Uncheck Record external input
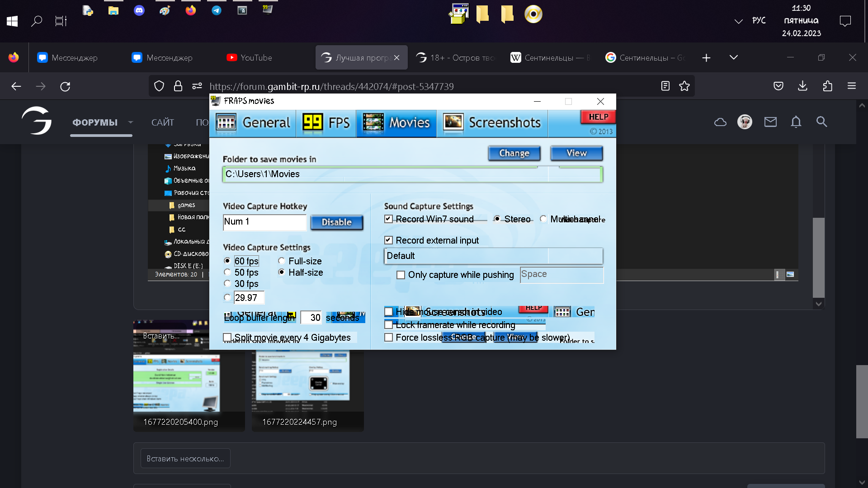Image resolution: width=868 pixels, height=488 pixels. coord(388,240)
